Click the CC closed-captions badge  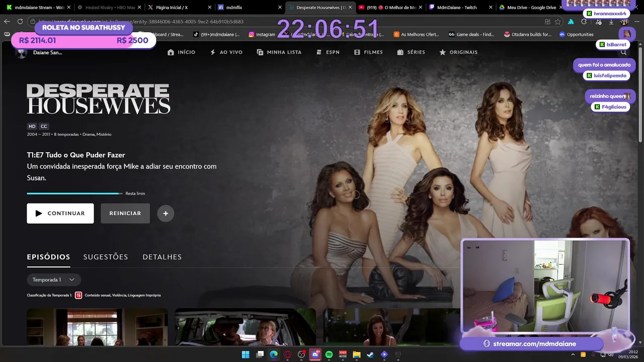pos(44,126)
